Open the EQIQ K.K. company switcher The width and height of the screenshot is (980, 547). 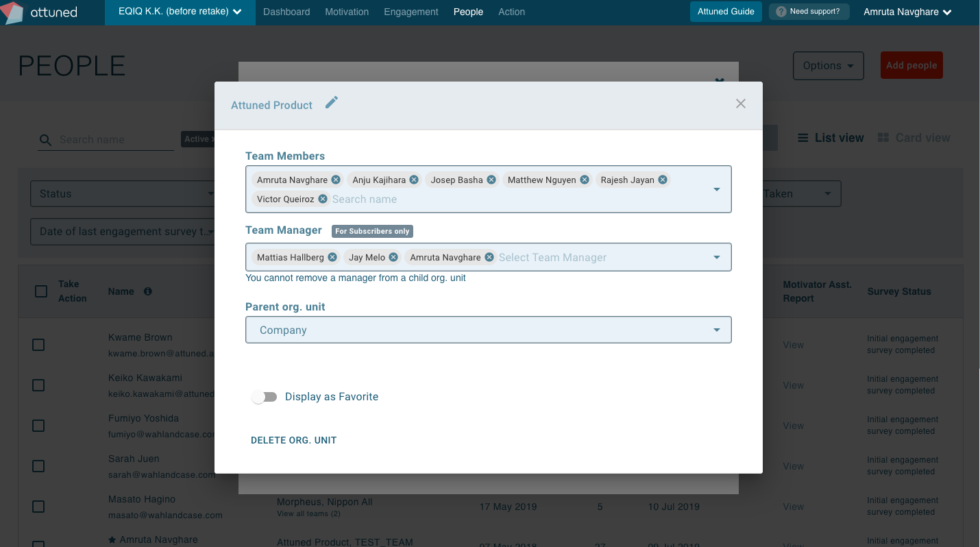click(x=180, y=12)
